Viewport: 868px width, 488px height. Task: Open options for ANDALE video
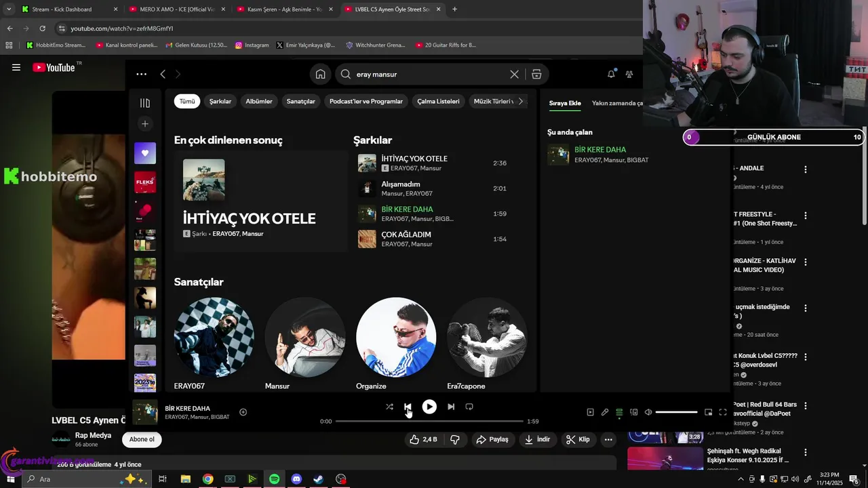806,169
